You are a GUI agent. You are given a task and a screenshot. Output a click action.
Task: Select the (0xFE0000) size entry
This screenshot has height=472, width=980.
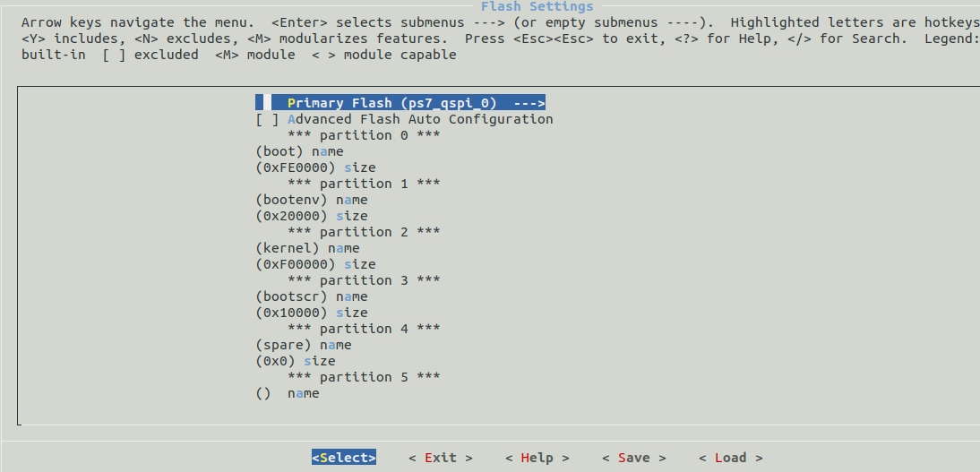(x=315, y=167)
